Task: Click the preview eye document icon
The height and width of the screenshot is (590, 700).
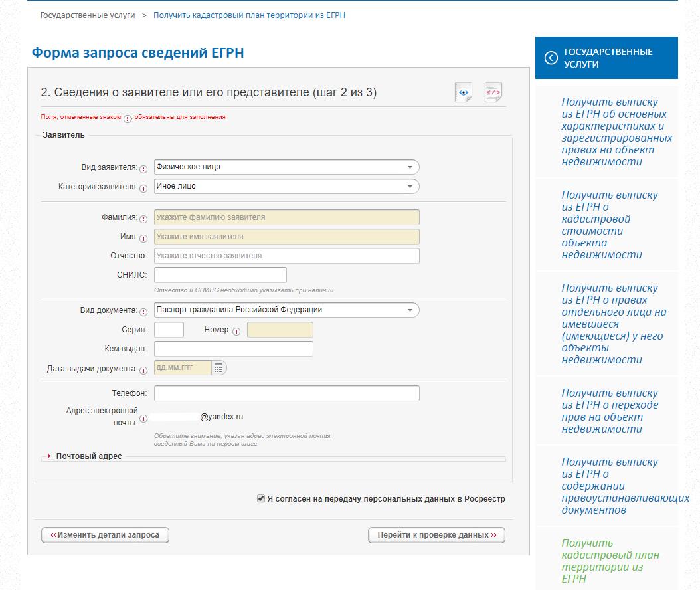Action: pyautogui.click(x=464, y=92)
